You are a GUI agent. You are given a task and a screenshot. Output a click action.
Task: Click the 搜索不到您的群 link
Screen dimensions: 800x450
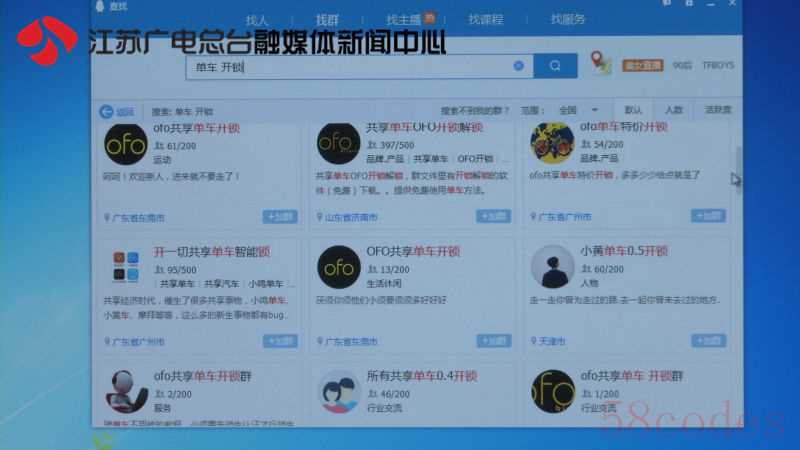[x=474, y=111]
